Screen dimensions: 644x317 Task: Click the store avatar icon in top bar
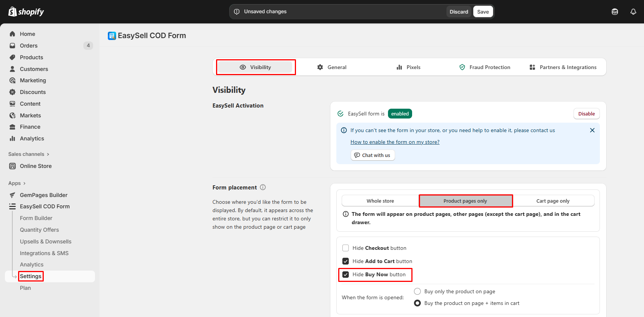click(x=615, y=12)
